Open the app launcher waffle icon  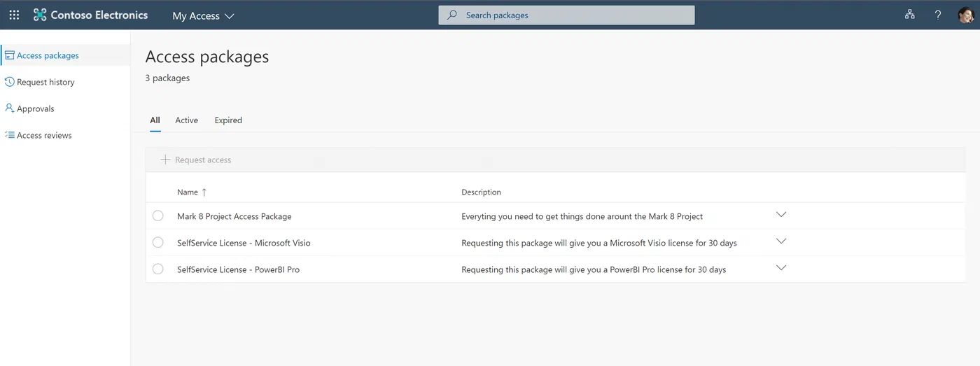14,15
